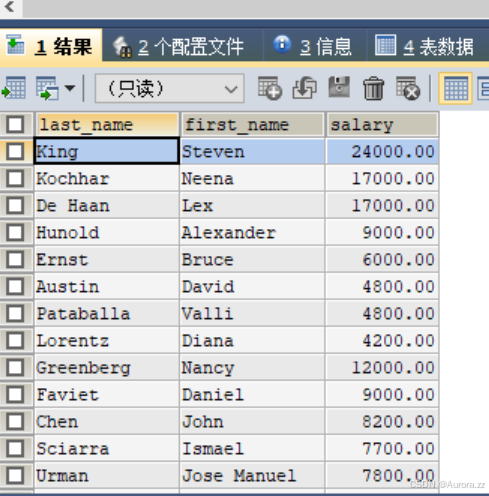
Task: Select the 8200.00 salary cell
Action: pyautogui.click(x=382, y=422)
